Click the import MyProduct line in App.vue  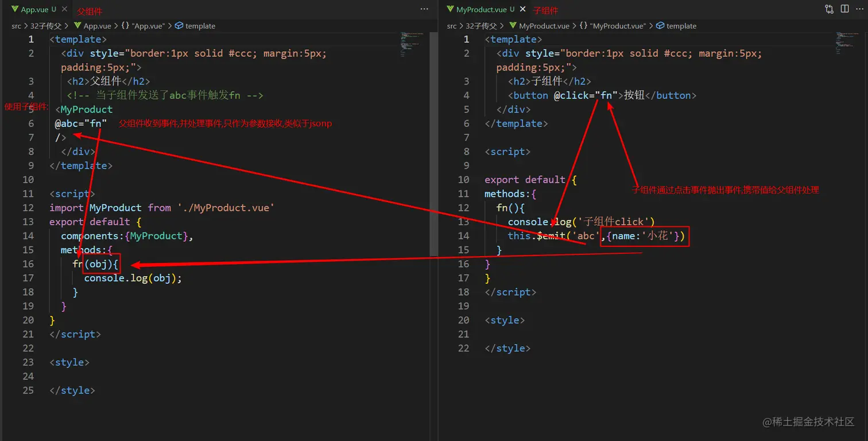(162, 208)
